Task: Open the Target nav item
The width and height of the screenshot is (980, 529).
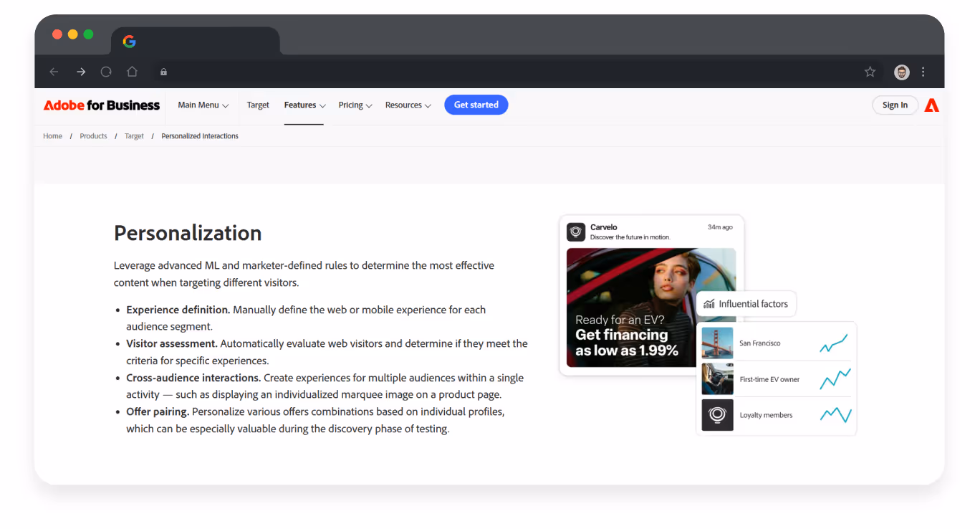Action: coord(258,105)
